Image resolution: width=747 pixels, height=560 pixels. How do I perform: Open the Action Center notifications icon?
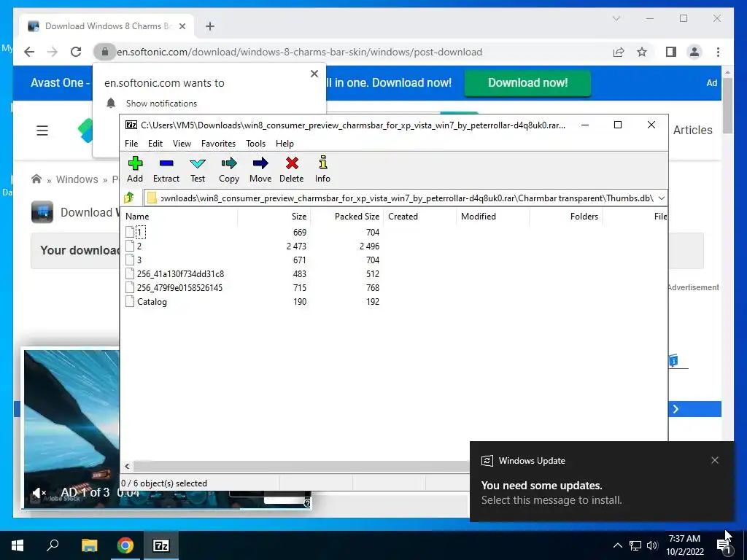(x=724, y=545)
